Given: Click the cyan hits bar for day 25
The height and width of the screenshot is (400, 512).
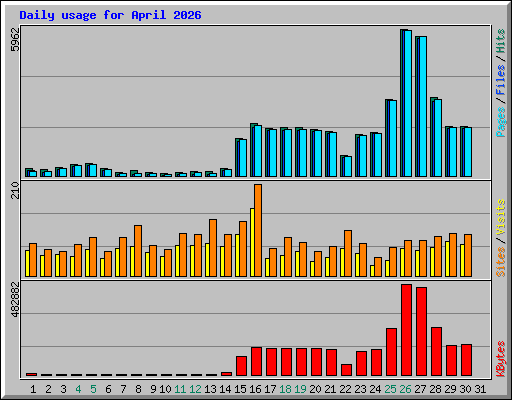Looking at the screenshot, I should (x=393, y=138).
